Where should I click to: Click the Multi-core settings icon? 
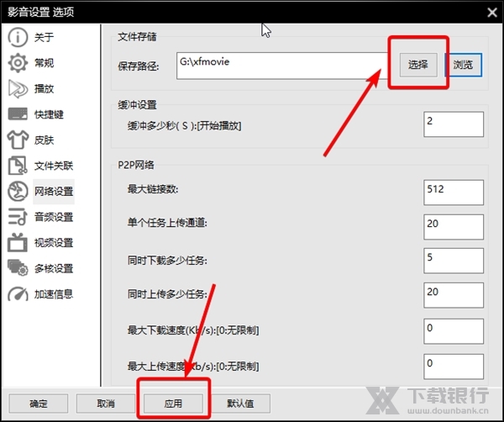click(x=18, y=268)
